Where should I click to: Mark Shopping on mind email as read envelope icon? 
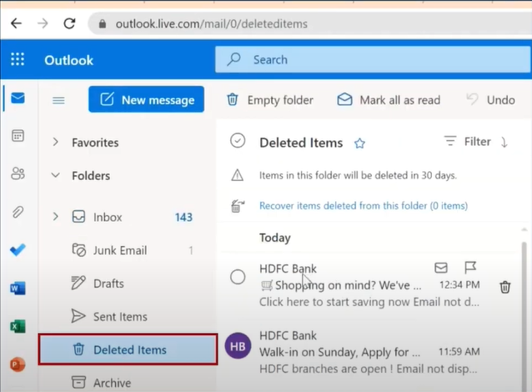pyautogui.click(x=441, y=268)
